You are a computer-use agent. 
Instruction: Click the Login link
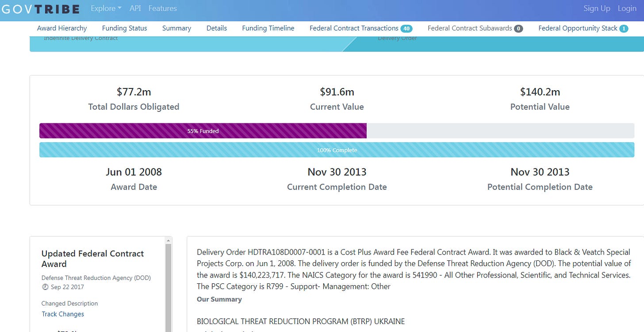pos(627,8)
